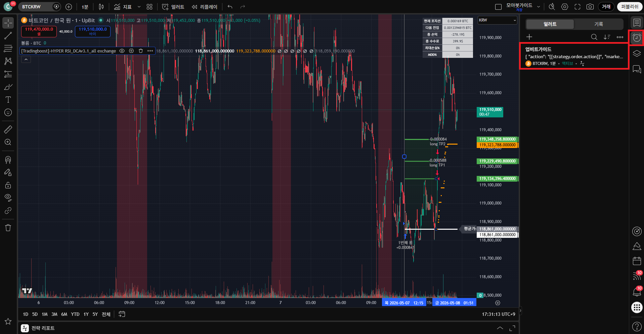Screen dimensions: 644x334
Task: Undo the last chart action
Action: [x=230, y=7]
